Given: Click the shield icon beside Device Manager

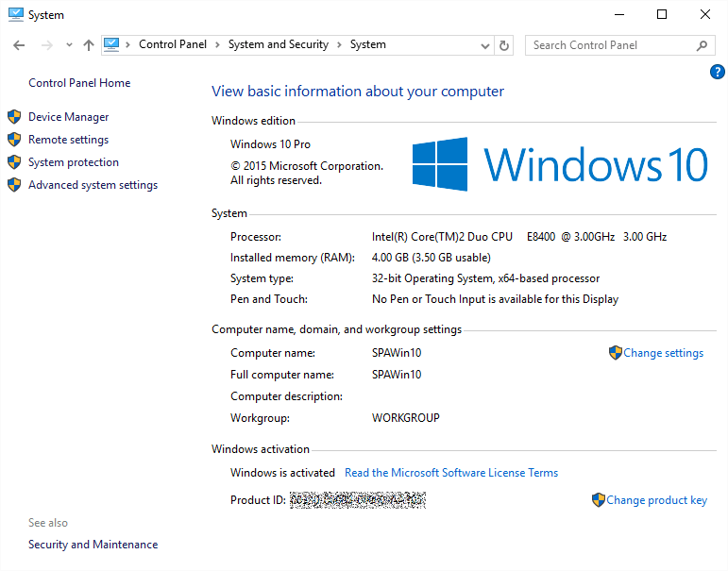Looking at the screenshot, I should 14,117.
